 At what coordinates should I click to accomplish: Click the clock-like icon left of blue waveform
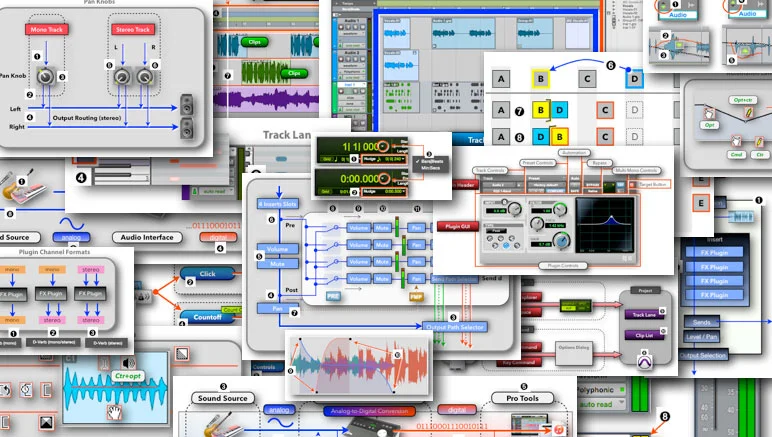27,390
